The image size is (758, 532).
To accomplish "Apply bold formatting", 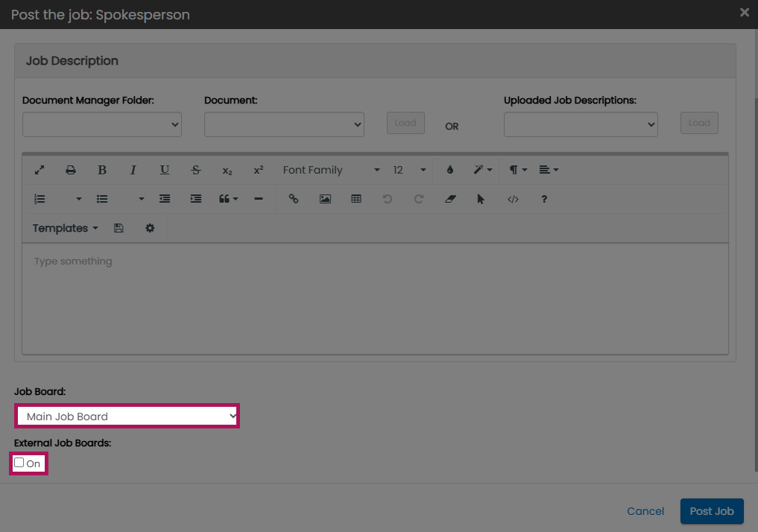I will pyautogui.click(x=101, y=170).
